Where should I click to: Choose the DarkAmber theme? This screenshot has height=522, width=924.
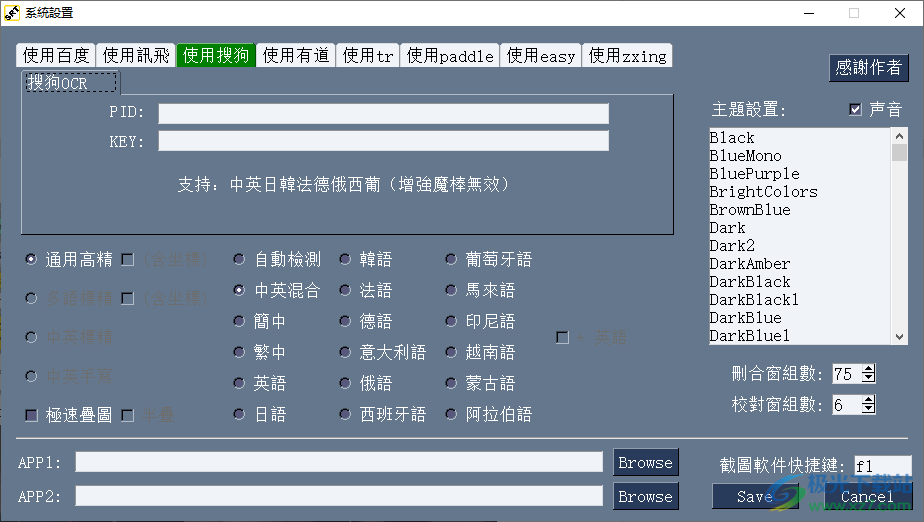click(x=800, y=264)
